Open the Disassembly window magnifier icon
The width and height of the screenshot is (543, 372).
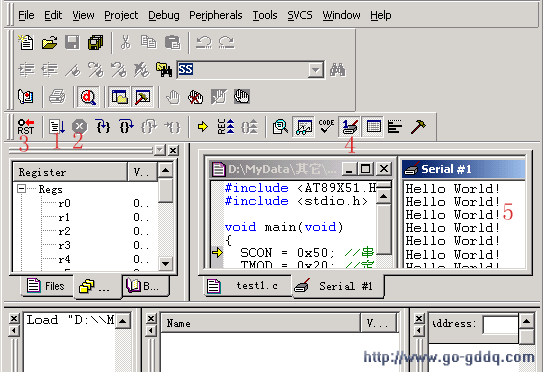[280, 126]
